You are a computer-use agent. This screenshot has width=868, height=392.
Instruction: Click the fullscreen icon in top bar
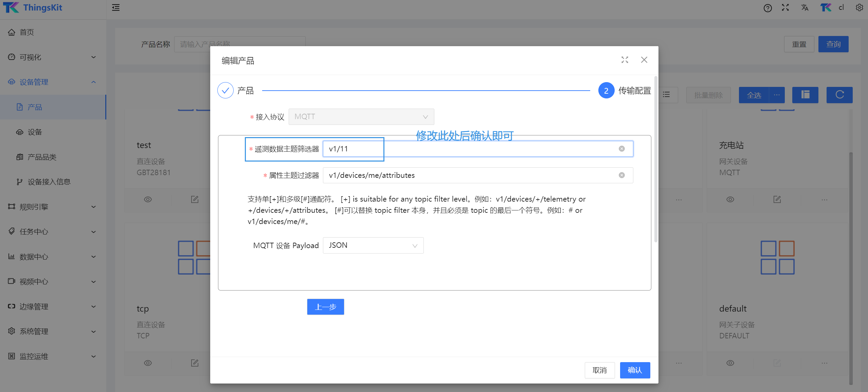(785, 7)
